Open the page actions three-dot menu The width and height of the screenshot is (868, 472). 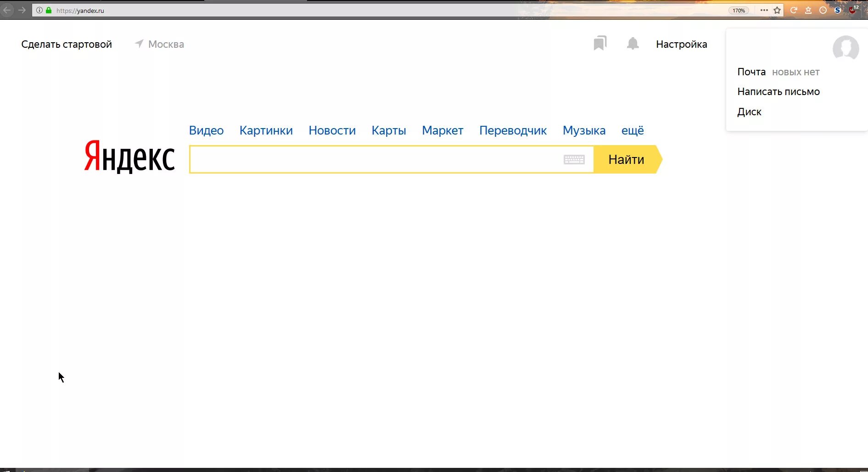tap(764, 10)
